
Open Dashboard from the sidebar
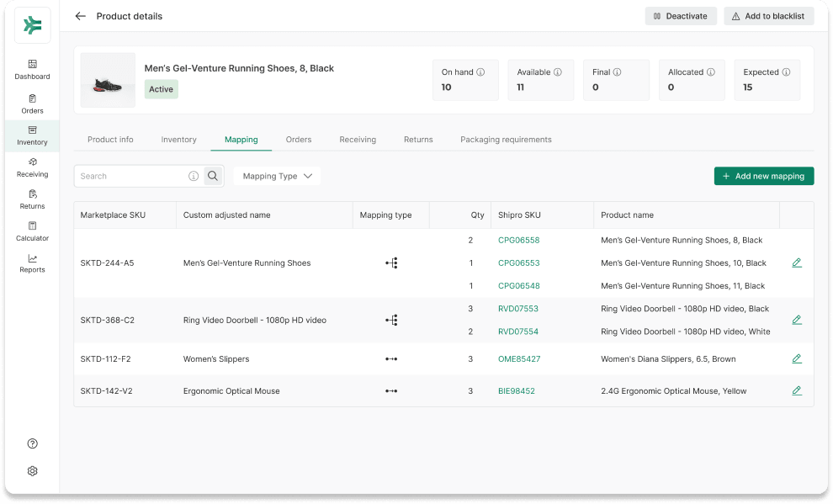(32, 69)
